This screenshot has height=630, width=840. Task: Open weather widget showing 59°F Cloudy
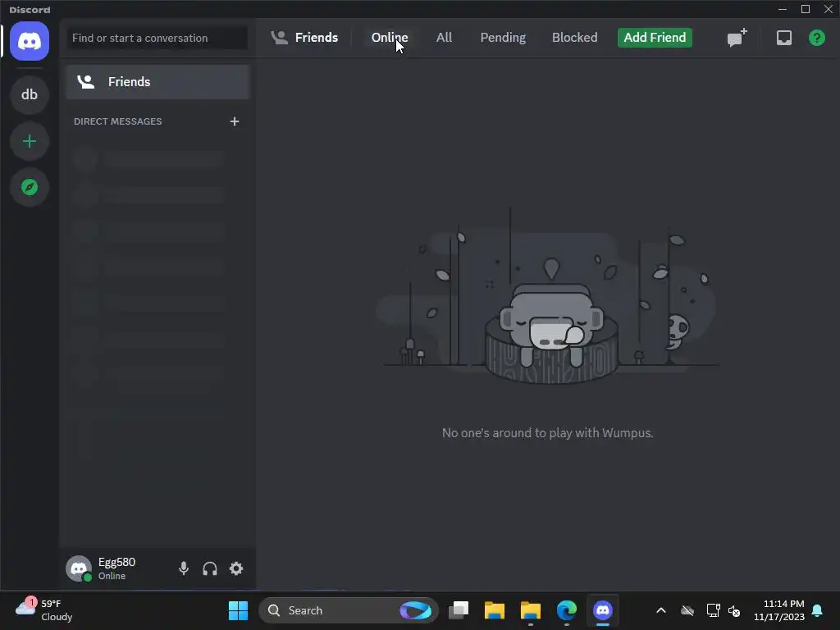(x=44, y=610)
